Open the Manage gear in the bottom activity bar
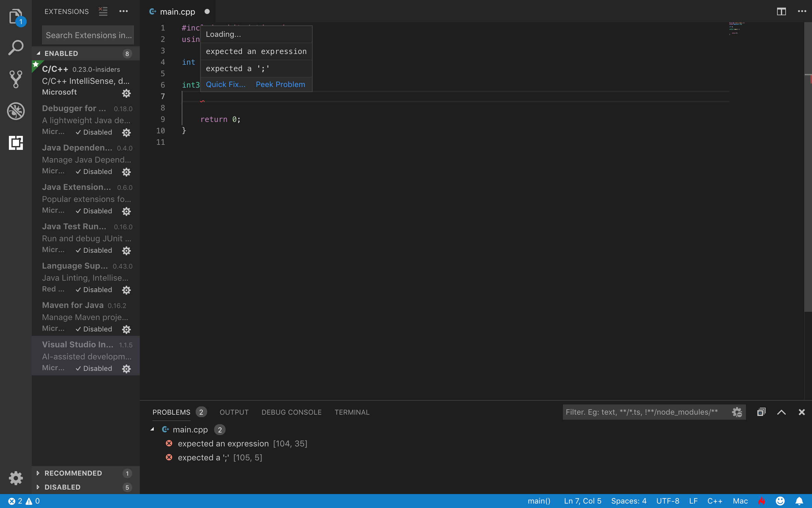Image resolution: width=812 pixels, height=508 pixels. pyautogui.click(x=16, y=478)
